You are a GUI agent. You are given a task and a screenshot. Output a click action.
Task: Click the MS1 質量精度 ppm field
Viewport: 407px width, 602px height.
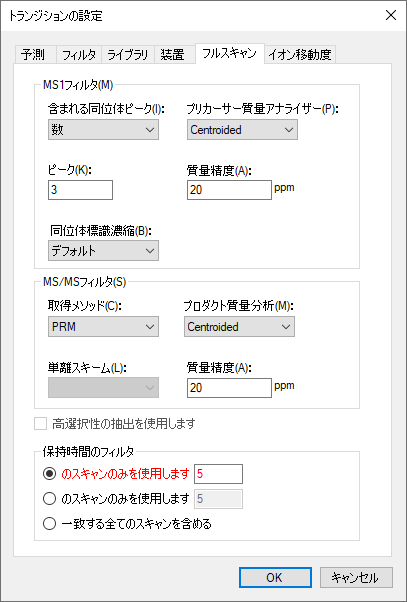pyautogui.click(x=229, y=190)
